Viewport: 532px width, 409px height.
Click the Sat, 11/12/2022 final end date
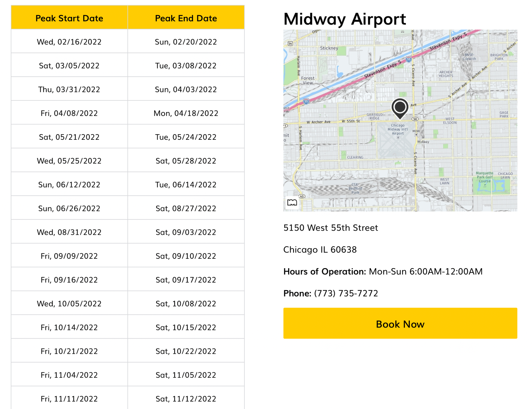[x=186, y=398]
